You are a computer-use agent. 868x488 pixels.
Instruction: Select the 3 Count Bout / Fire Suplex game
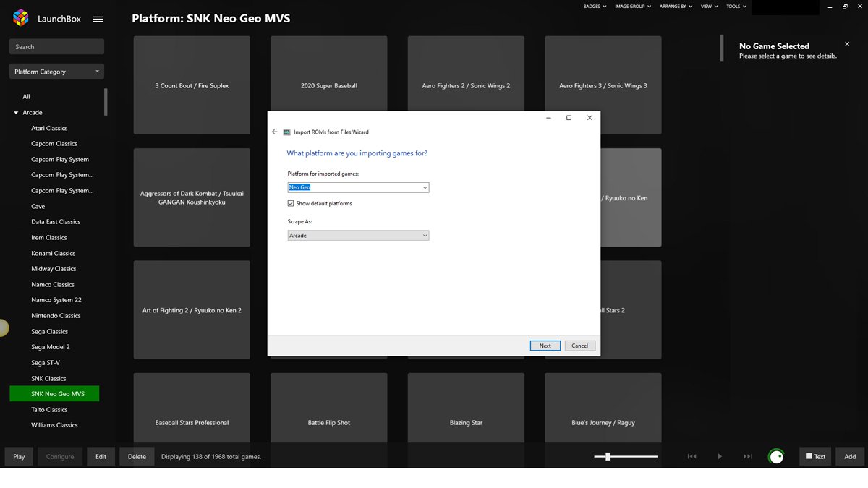192,85
